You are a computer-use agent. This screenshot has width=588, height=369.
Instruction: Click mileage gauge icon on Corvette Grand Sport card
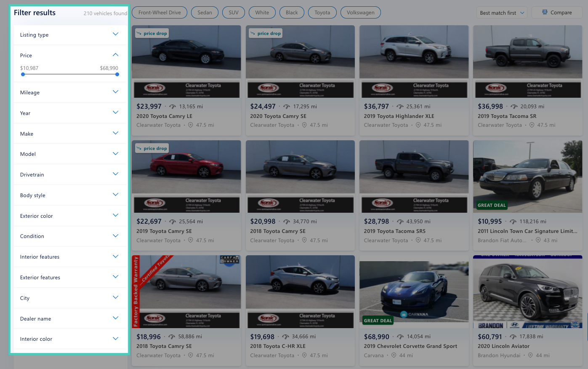click(x=400, y=337)
